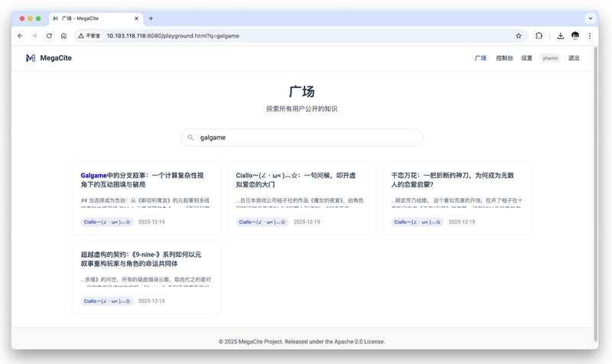This screenshot has width=612, height=364.
Task: Click the 朝武芳乃结婚 excerpt text
Action: pyautogui.click(x=457, y=203)
